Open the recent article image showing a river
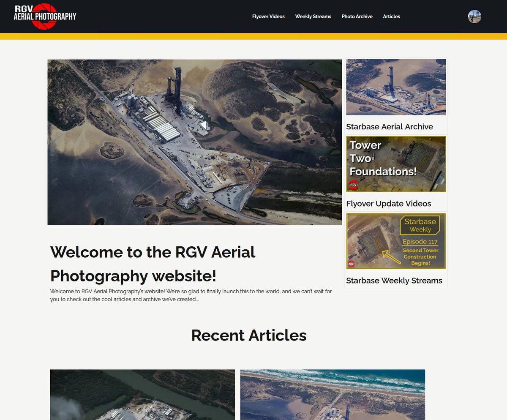Image resolution: width=507 pixels, height=420 pixels. 142,395
